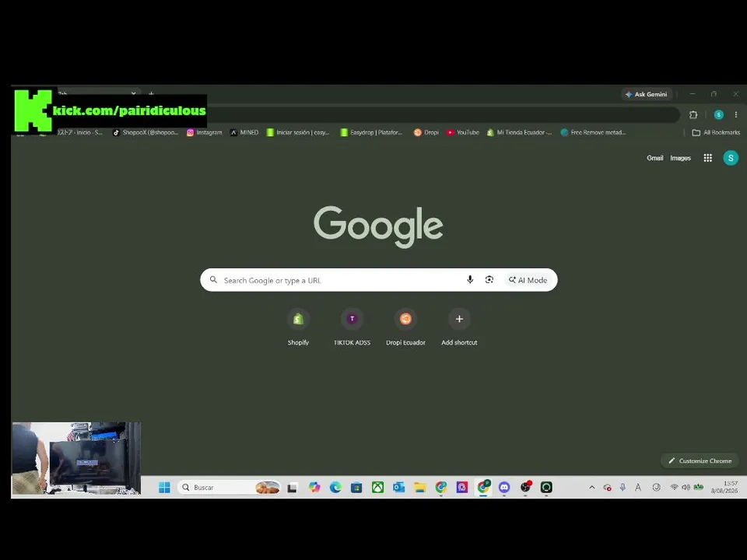Click the Customize Chrome button
Screen dimensions: 747x560
pos(700,460)
